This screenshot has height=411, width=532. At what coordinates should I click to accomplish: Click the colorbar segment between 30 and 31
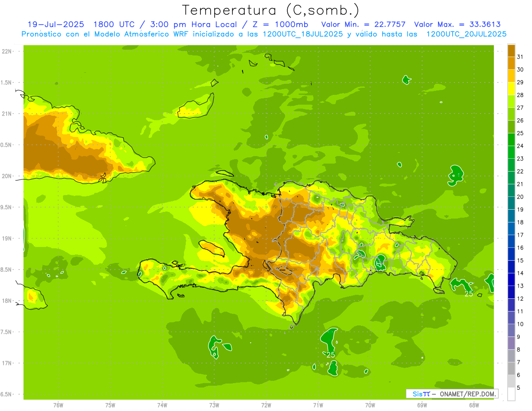click(x=511, y=63)
